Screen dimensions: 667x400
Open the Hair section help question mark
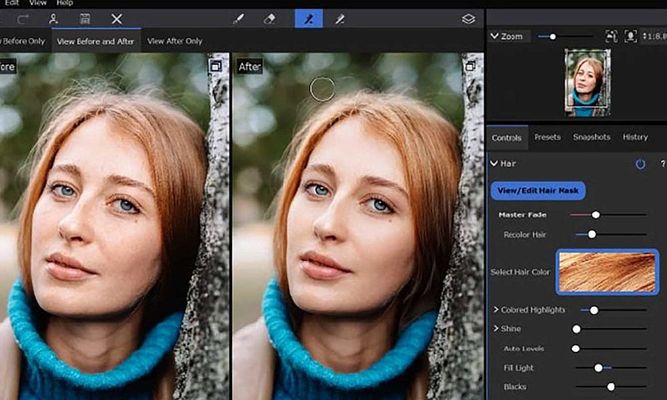click(x=661, y=163)
